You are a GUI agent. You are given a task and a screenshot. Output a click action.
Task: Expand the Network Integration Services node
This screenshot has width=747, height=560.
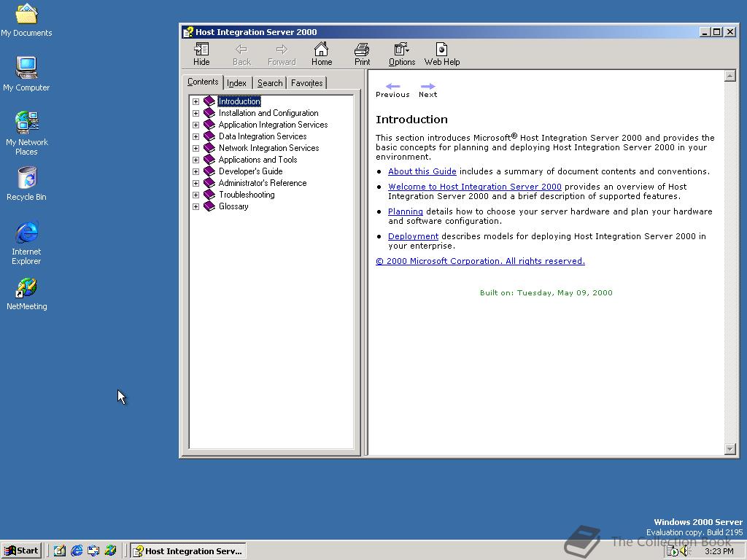point(196,148)
